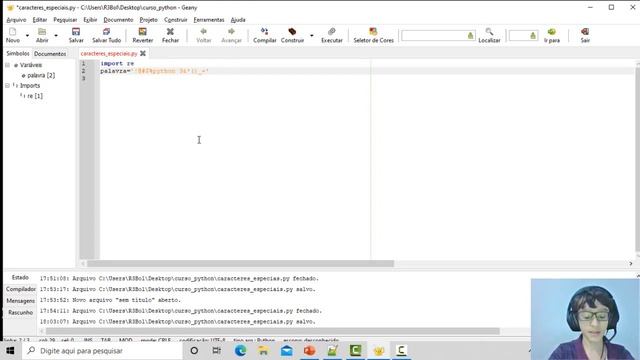This screenshot has width=640, height=360.
Task: Create a new file with Novo
Action: [x=13, y=36]
